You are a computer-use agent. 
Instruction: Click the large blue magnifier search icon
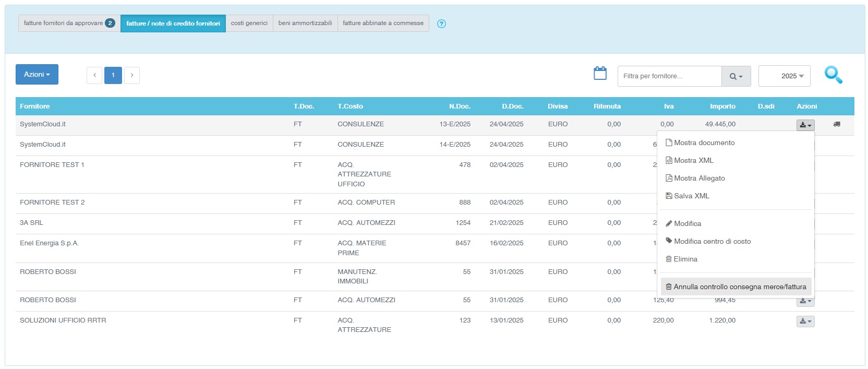833,75
